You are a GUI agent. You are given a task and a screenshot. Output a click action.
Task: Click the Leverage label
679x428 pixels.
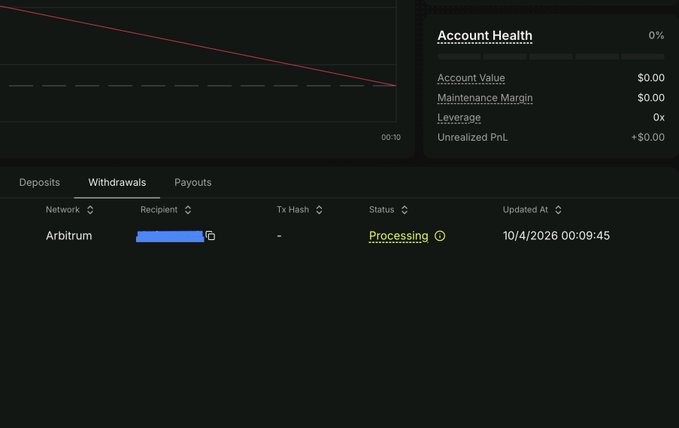pos(459,117)
